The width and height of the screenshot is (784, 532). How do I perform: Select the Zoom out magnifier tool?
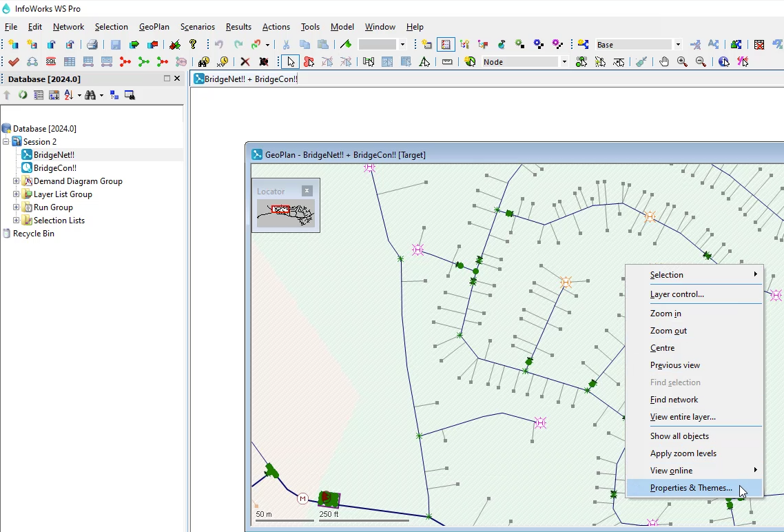click(701, 62)
